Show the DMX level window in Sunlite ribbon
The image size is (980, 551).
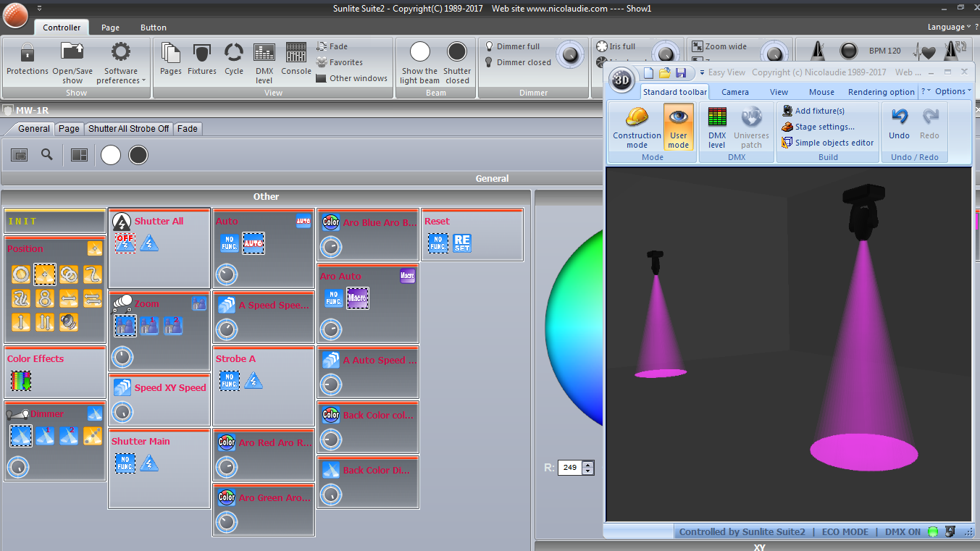(264, 62)
